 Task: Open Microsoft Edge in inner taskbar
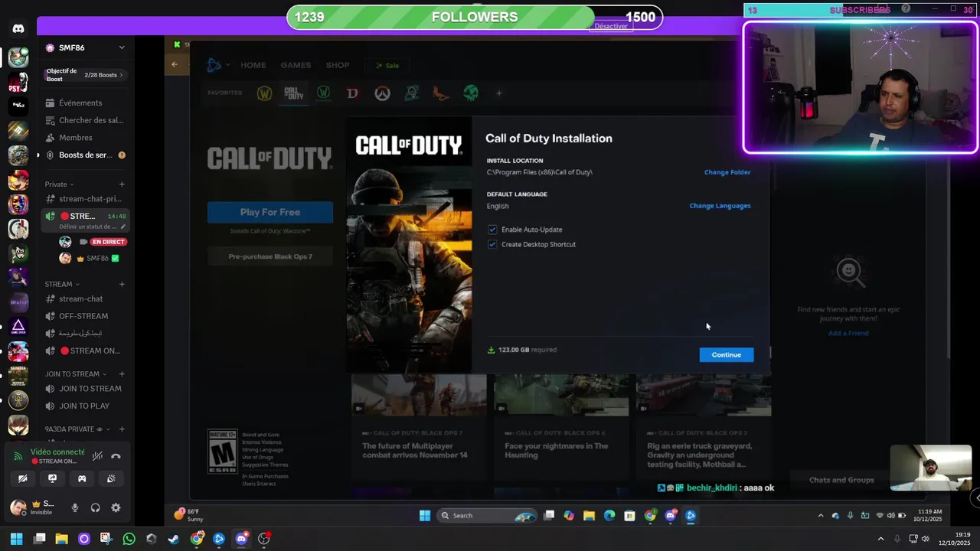[609, 516]
